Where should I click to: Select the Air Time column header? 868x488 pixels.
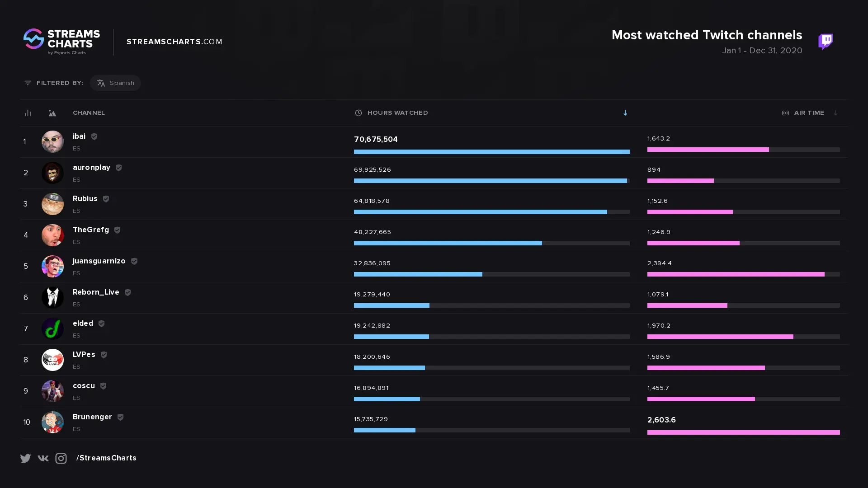(803, 113)
